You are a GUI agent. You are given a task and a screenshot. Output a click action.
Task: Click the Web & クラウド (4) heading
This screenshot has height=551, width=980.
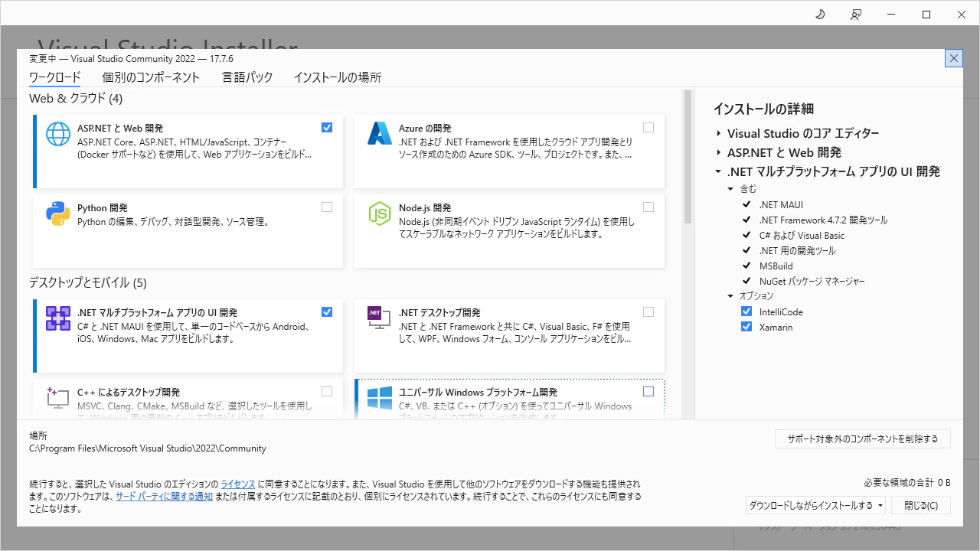click(76, 98)
